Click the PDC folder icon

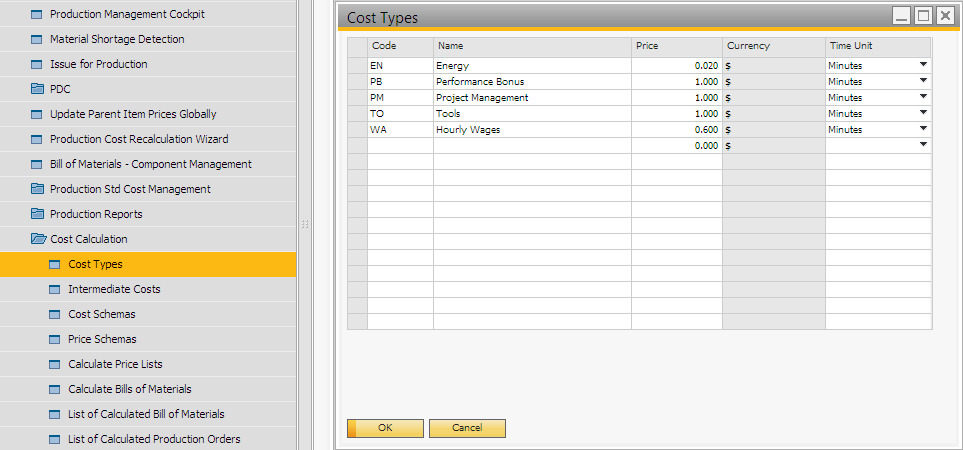point(38,89)
